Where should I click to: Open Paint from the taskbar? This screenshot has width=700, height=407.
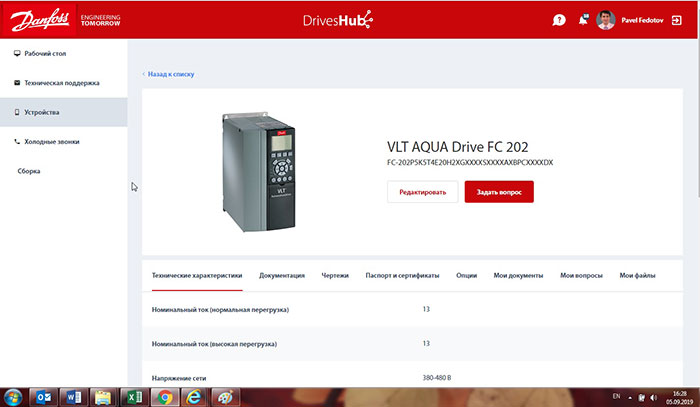click(225, 397)
